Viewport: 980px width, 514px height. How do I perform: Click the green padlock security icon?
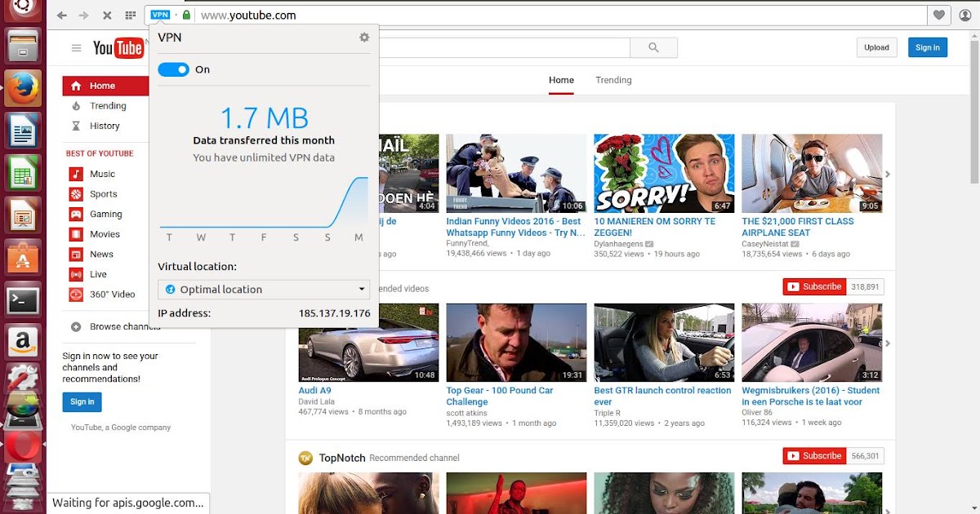(186, 15)
